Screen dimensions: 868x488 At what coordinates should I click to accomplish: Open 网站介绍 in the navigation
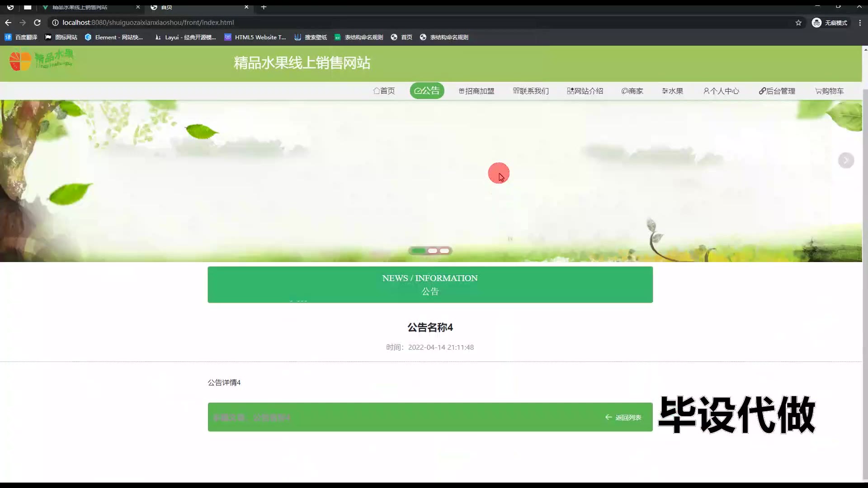pyautogui.click(x=585, y=91)
